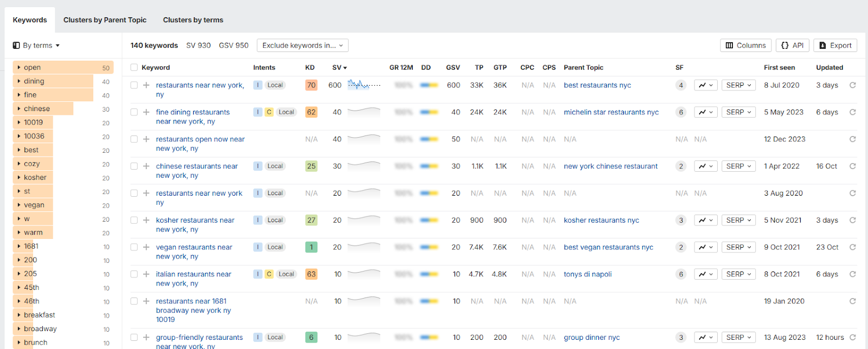The image size is (868, 349).
Task: Open keyword 'vegan restaurants near new york, ny'
Action: point(194,252)
